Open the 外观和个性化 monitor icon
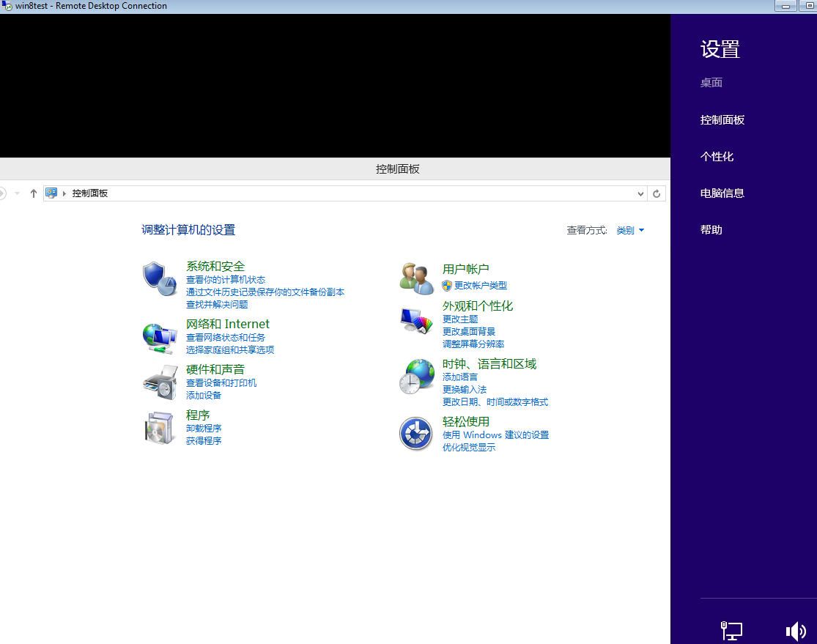This screenshot has width=817, height=644. click(x=416, y=320)
